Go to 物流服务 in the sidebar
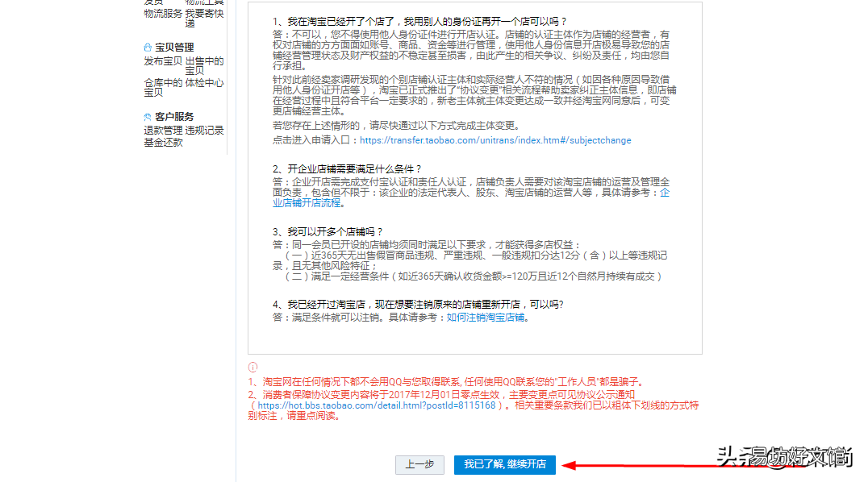This screenshot has width=868, height=482. 163,13
